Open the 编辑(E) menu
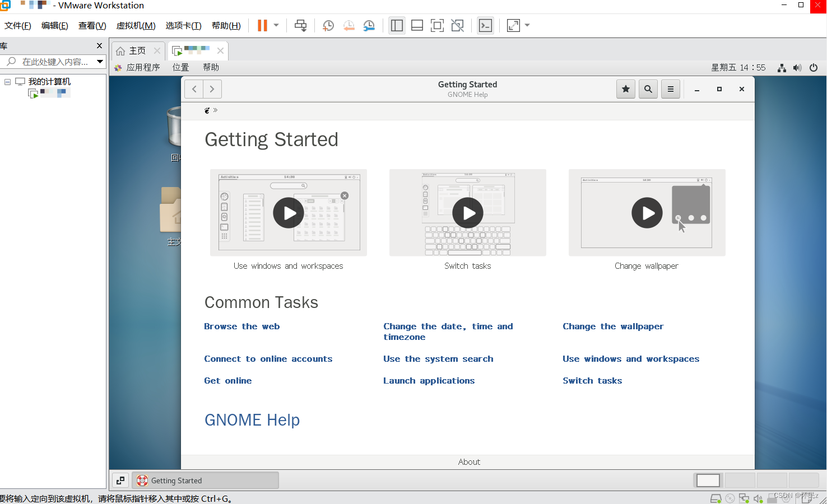Image resolution: width=827 pixels, height=504 pixels. point(55,26)
